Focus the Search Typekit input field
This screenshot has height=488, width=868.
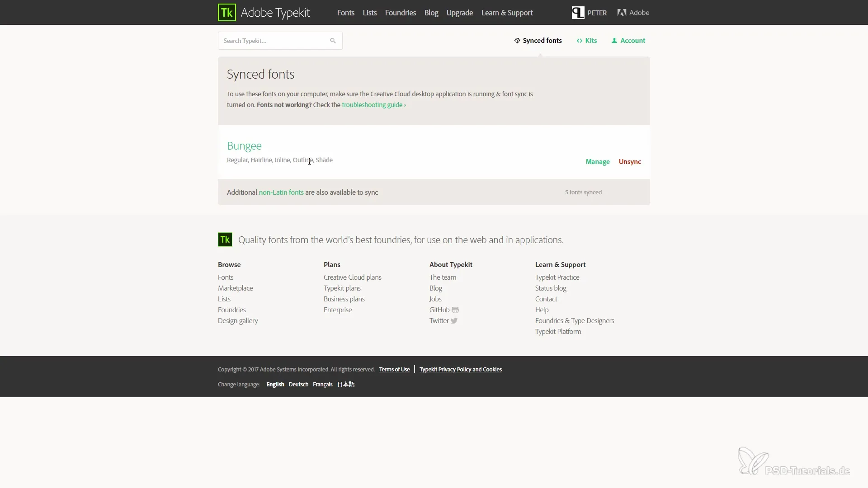click(280, 41)
